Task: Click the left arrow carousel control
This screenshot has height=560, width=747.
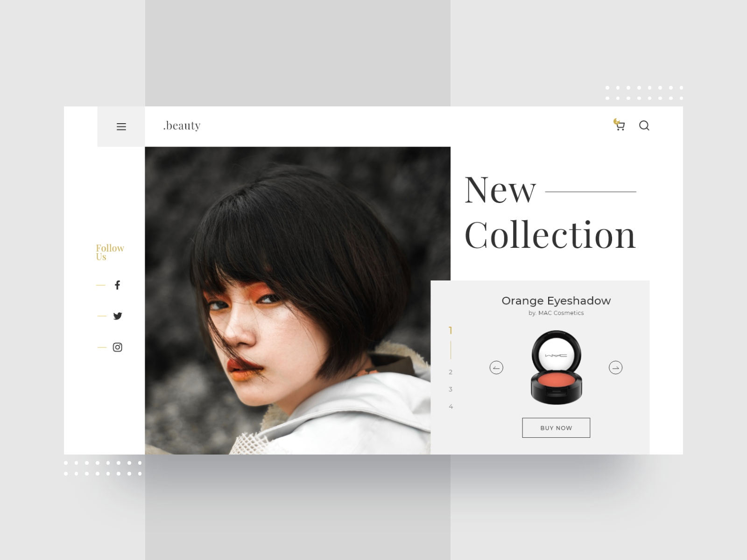Action: (x=497, y=368)
